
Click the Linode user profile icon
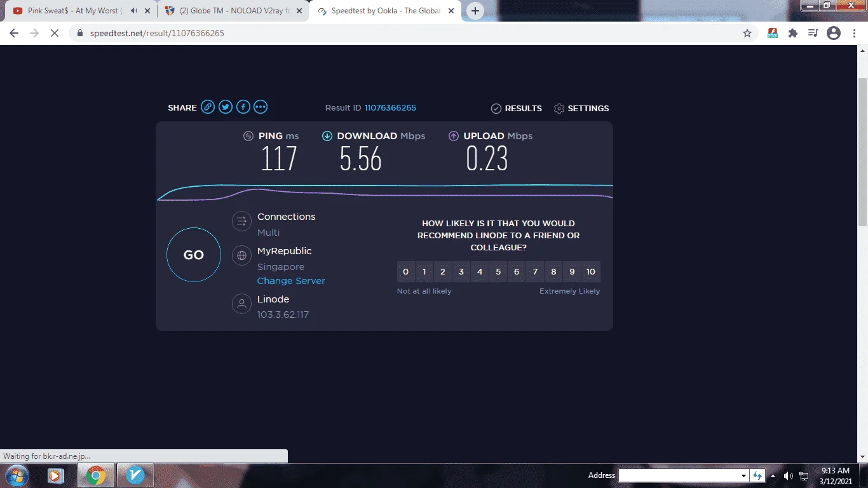tap(241, 304)
